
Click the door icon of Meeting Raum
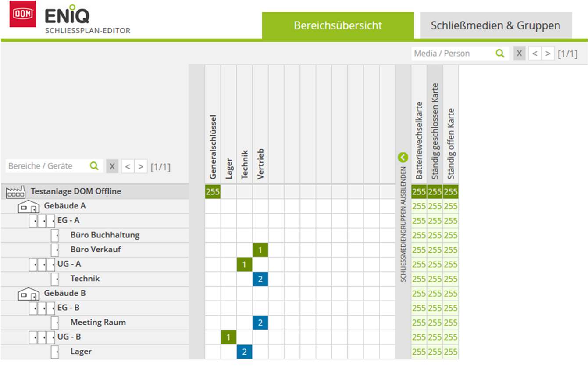pos(55,323)
